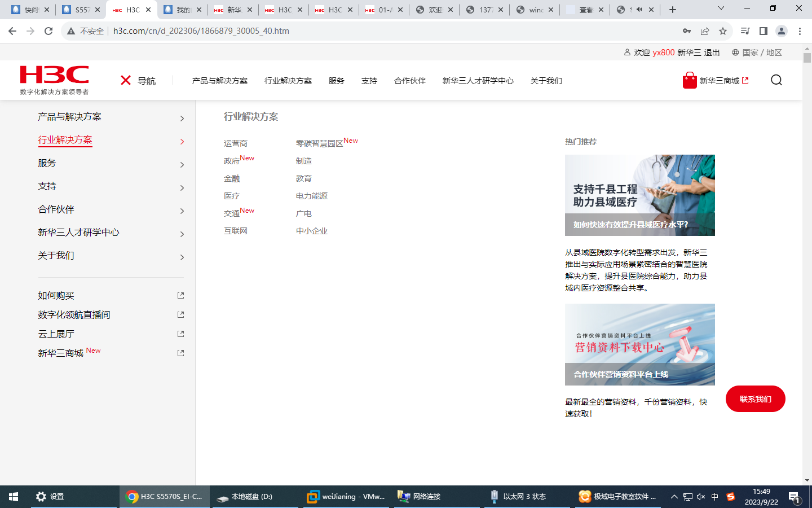Open the 零碳智慧园区 solution link

pos(320,143)
